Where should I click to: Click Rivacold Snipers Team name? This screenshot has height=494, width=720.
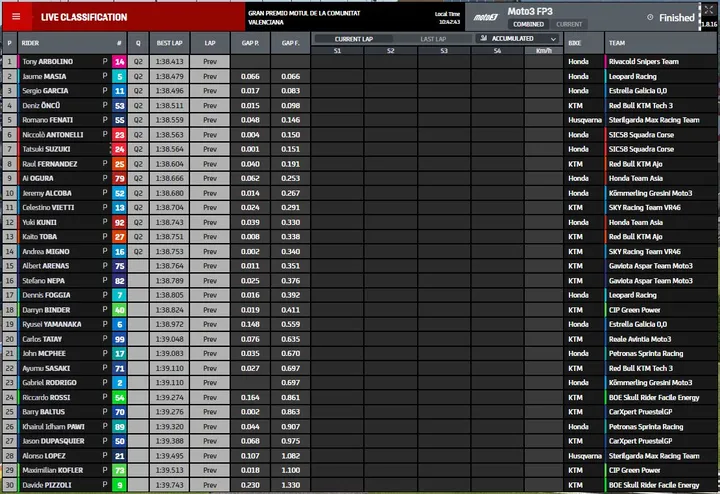pos(643,62)
